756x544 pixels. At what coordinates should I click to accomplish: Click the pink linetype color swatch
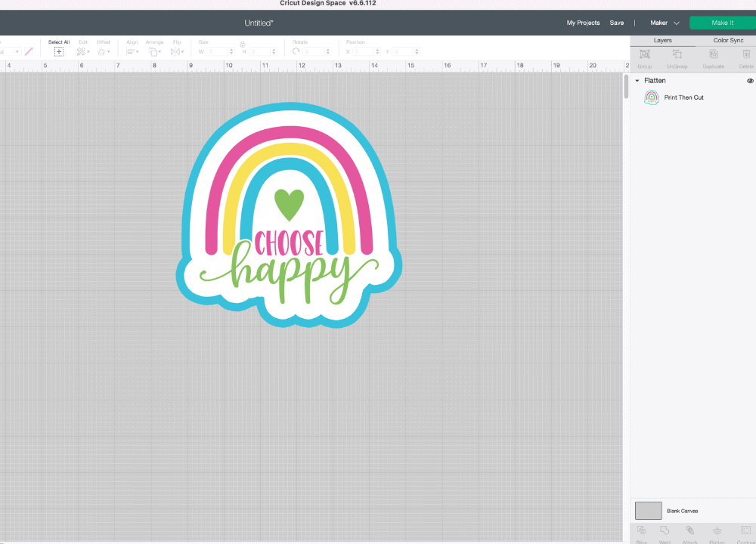29,51
